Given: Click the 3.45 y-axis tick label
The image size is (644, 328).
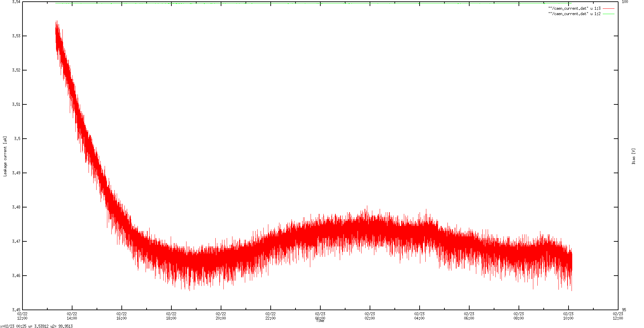Looking at the screenshot, I should coord(16,310).
